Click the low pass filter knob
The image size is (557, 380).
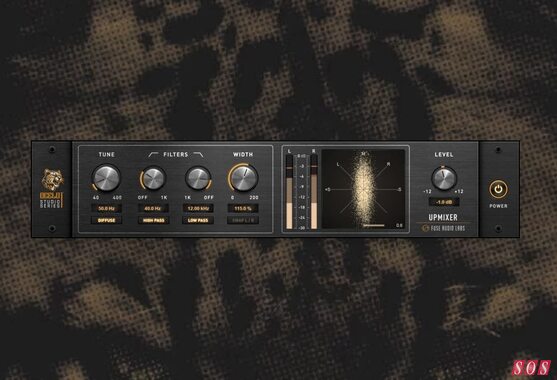(198, 178)
